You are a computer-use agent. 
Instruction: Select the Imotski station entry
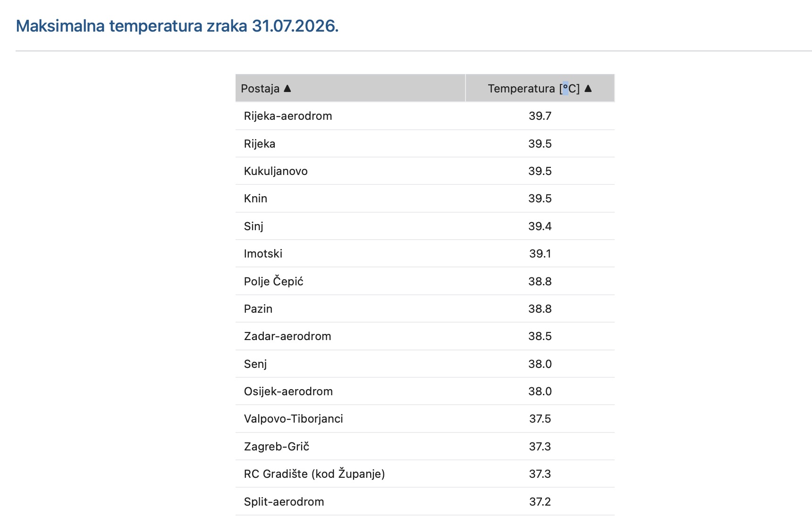263,254
